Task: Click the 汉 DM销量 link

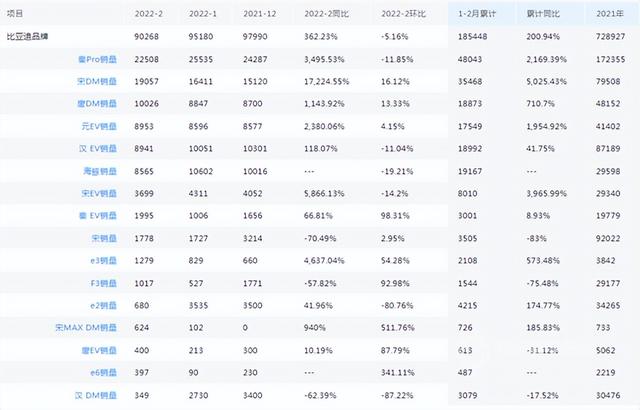Action: (x=96, y=395)
